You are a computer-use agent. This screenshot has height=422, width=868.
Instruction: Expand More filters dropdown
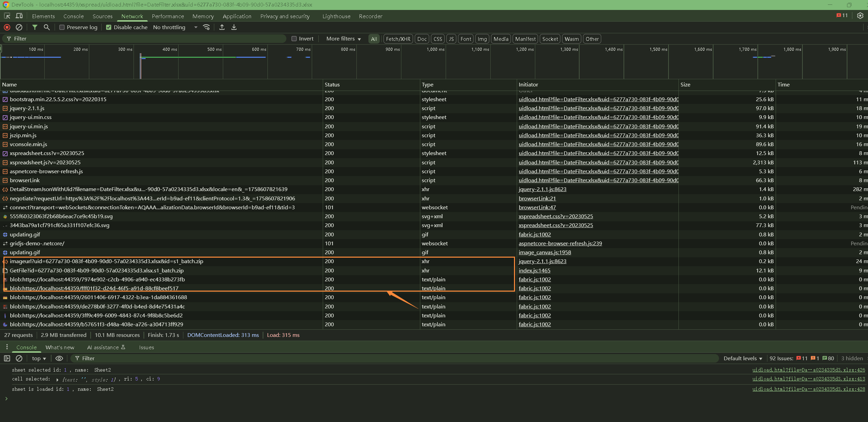click(343, 39)
